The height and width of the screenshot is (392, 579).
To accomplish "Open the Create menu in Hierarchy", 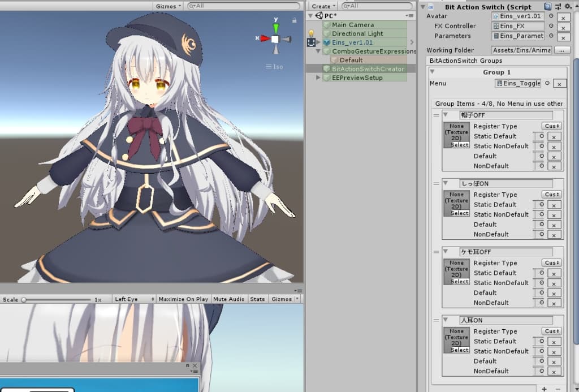I will click(x=323, y=6).
